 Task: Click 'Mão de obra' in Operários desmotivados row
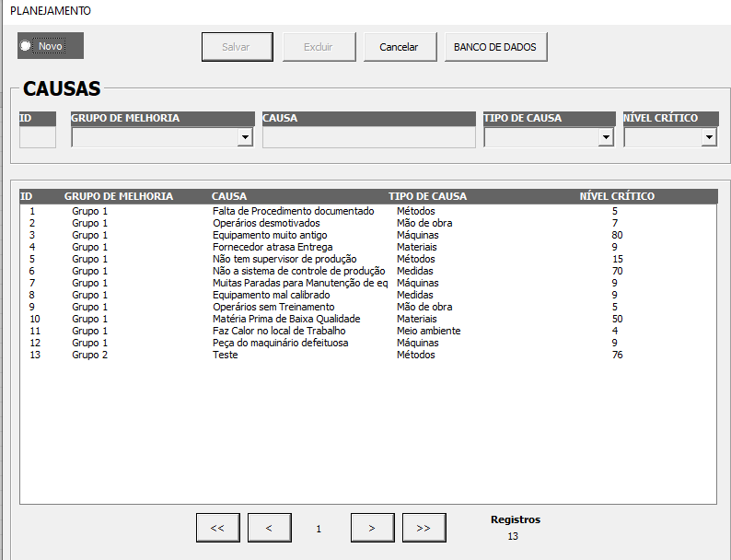click(x=424, y=223)
